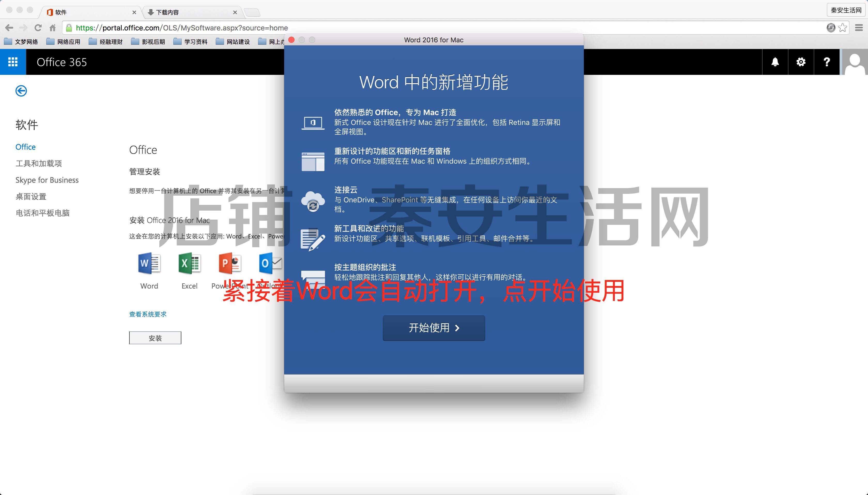Select Skype for Business in the sidebar
868x495 pixels.
click(47, 180)
